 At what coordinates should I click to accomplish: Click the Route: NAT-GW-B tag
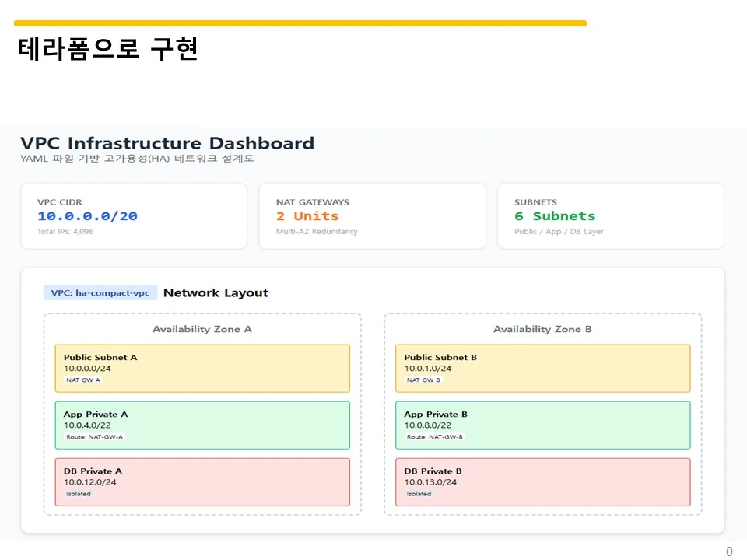click(x=434, y=436)
